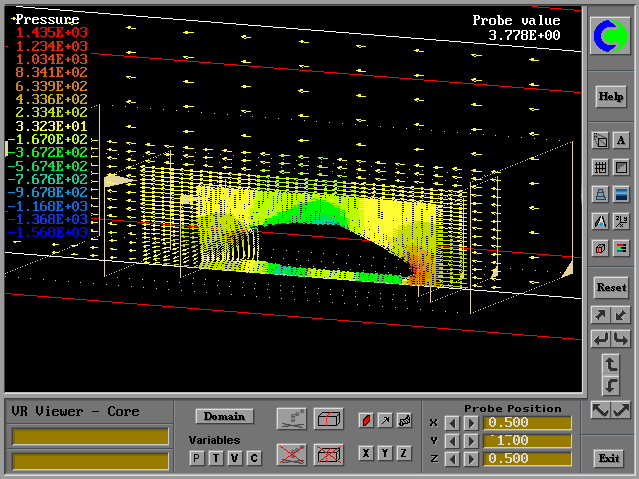Open the Domain settings
Viewport: 639px width, 479px height.
pyautogui.click(x=224, y=416)
